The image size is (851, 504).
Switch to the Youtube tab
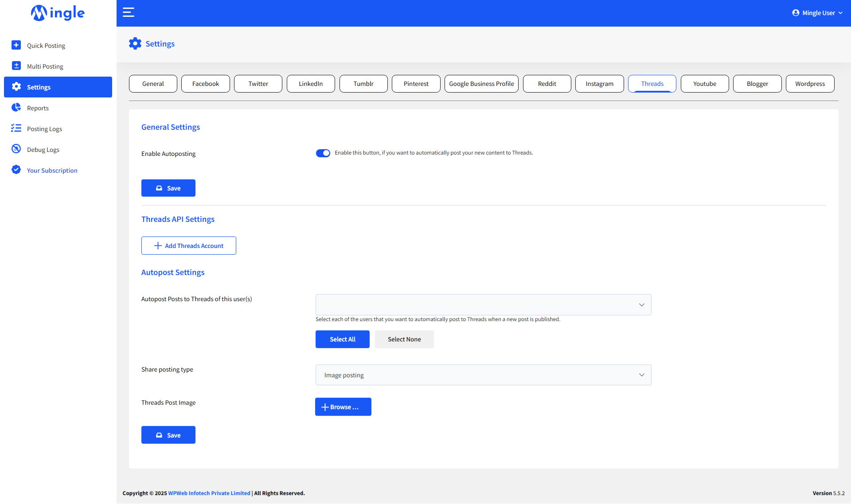705,84
